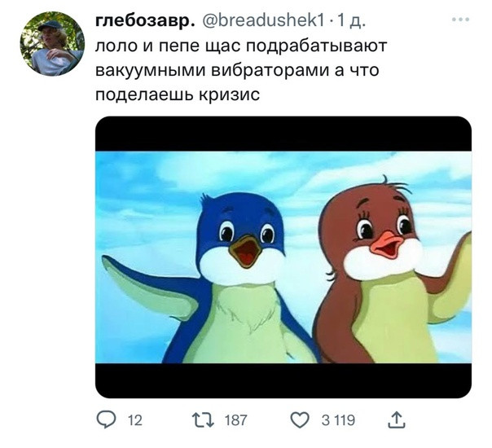
Task: Click the share upload arrow icon
Action: coord(397,420)
